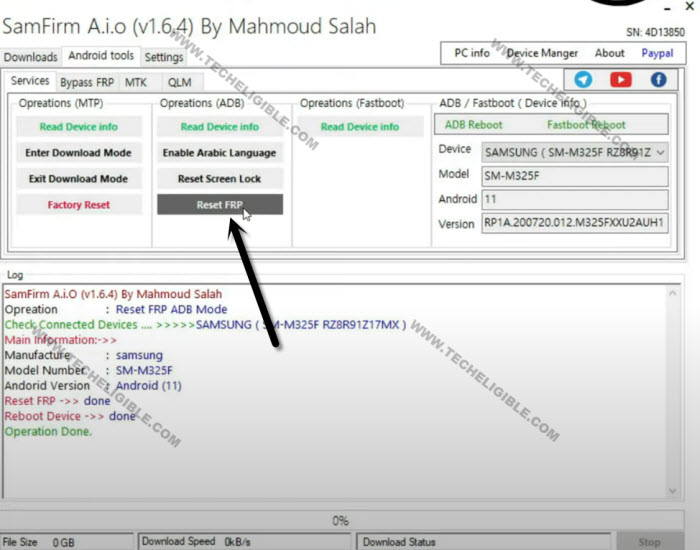Open the YouTube channel icon
Viewport: 700px width, 550px height.
[x=621, y=80]
